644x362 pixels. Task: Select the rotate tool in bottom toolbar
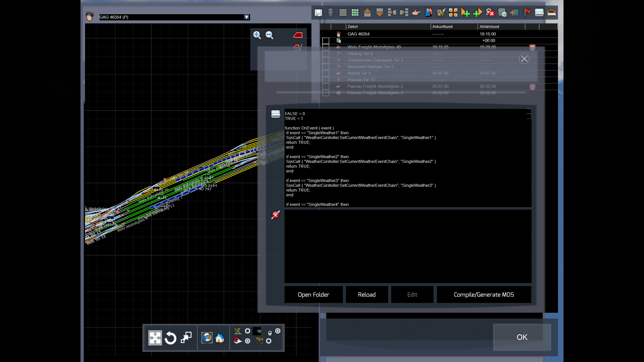(171, 338)
